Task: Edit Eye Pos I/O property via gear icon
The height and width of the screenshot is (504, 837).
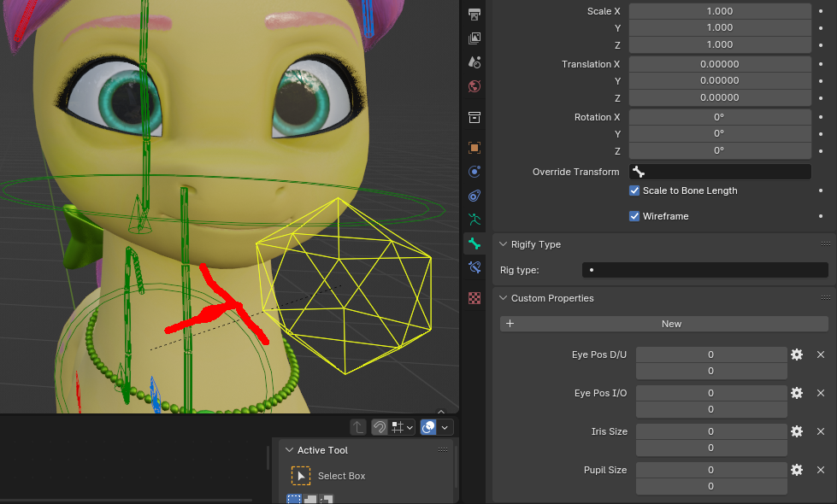Action: click(x=797, y=393)
